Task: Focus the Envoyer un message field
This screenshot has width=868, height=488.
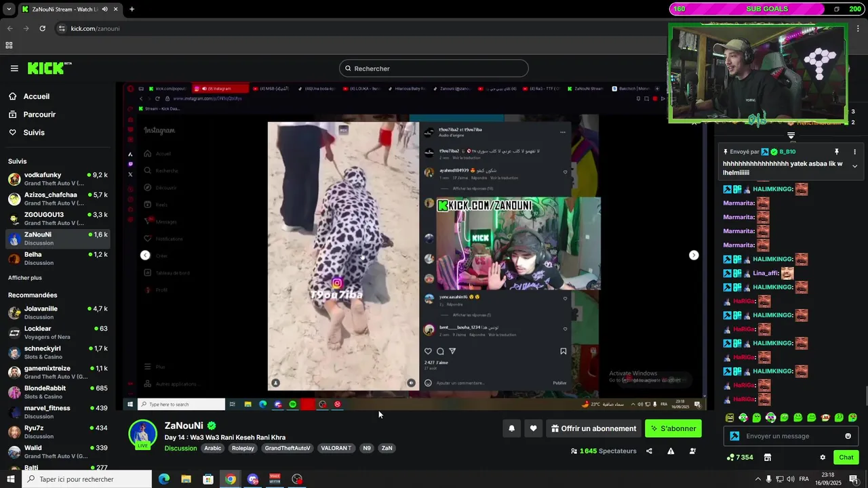Action: click(790, 436)
